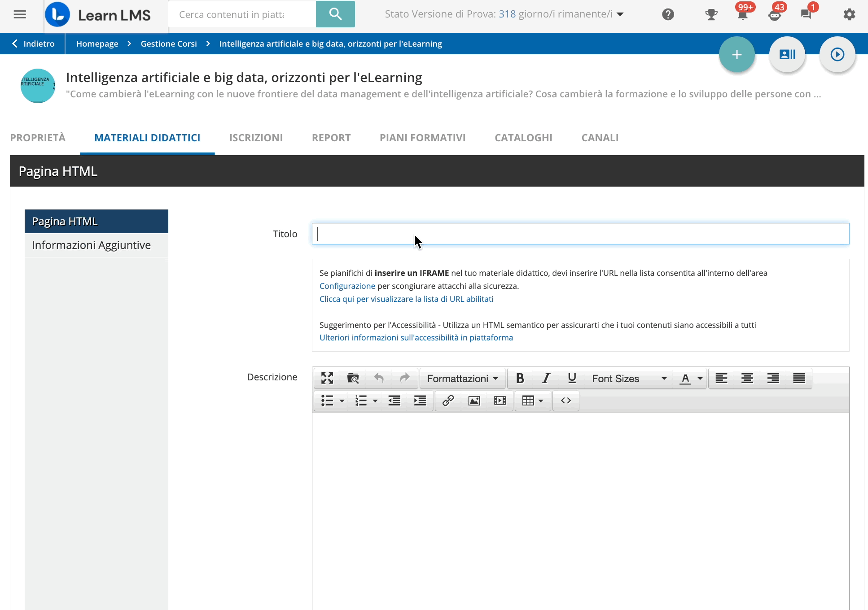Viewport: 868px width, 610px height.
Task: Select bold formatting in the editor
Action: 520,378
